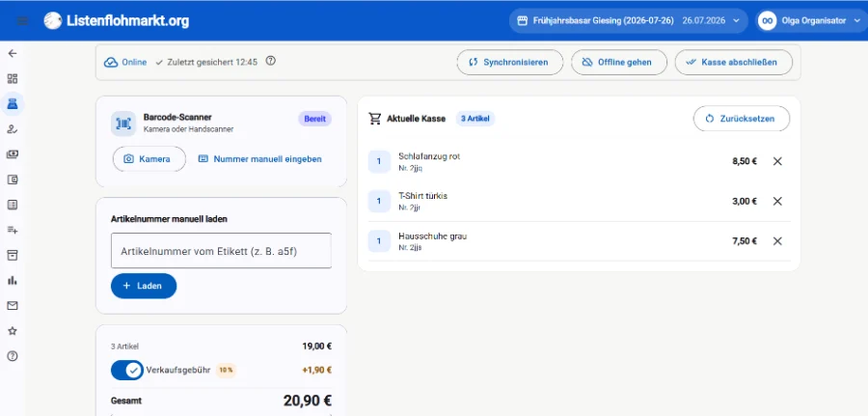868x416 pixels.
Task: Open the wallet icon in the sidebar
Action: click(x=13, y=180)
